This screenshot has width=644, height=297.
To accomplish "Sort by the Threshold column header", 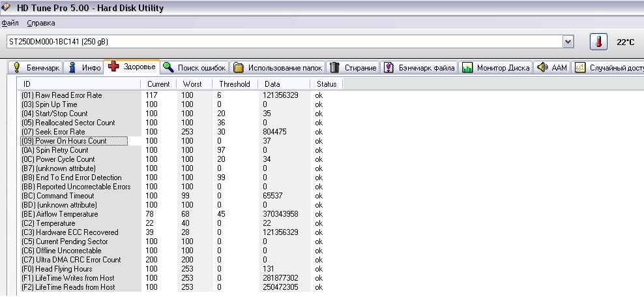I will pyautogui.click(x=235, y=84).
